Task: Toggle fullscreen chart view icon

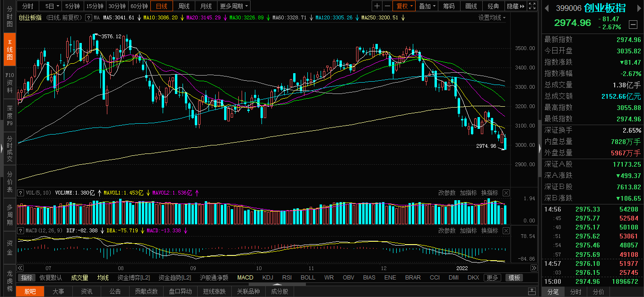Action: click(532, 6)
